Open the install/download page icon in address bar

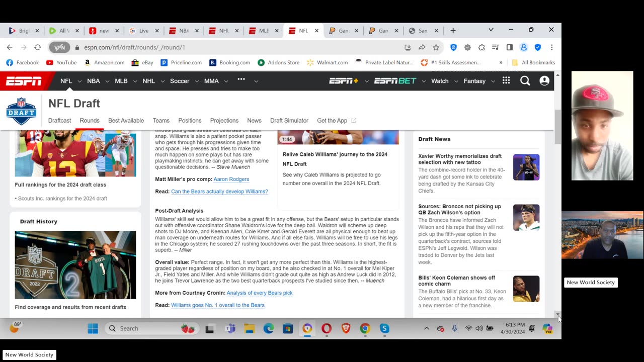point(408,47)
